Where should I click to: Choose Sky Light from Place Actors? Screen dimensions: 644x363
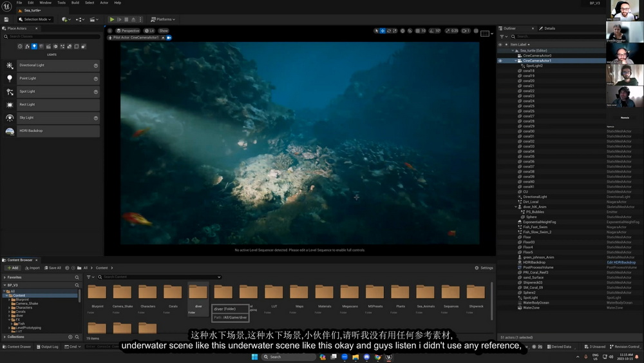coord(52,118)
